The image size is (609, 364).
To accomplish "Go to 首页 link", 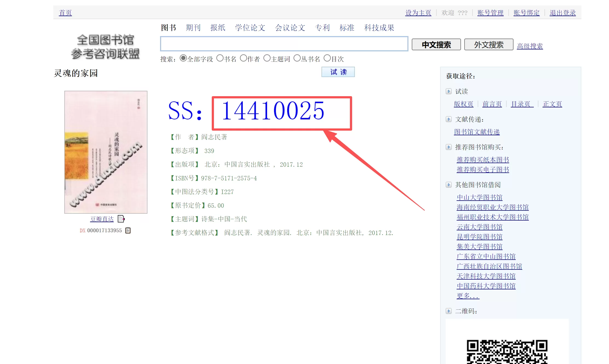I will [65, 13].
